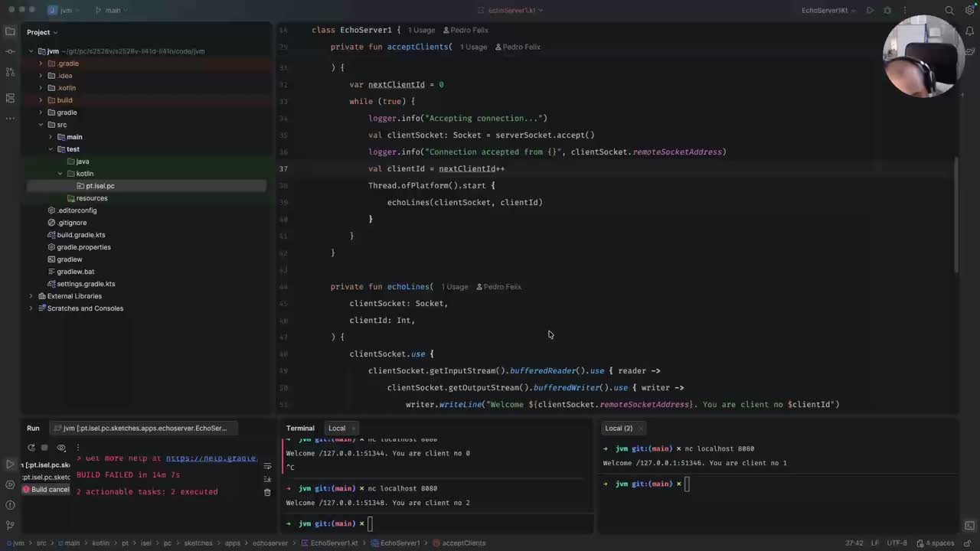980x551 pixels.
Task: Clear run console with trash icon
Action: click(267, 492)
